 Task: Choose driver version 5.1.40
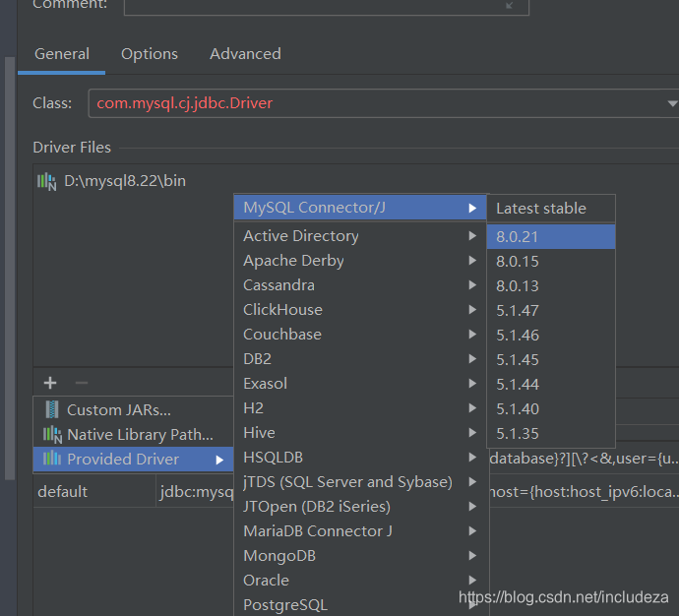pyautogui.click(x=551, y=409)
